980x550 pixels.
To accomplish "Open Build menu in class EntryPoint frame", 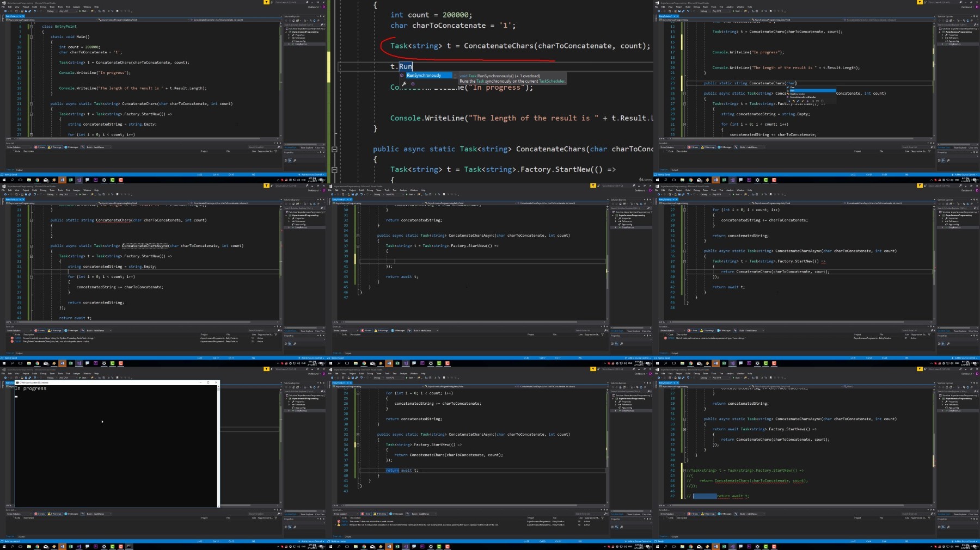I will pyautogui.click(x=34, y=7).
